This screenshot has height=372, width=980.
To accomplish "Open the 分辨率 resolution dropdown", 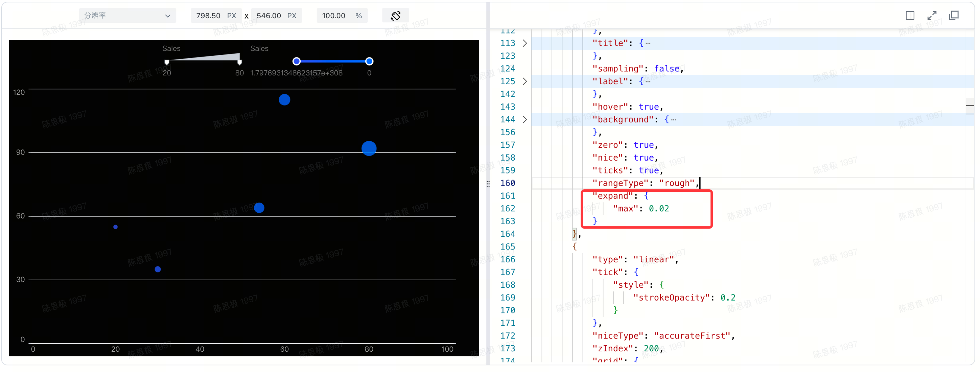I will pos(127,15).
